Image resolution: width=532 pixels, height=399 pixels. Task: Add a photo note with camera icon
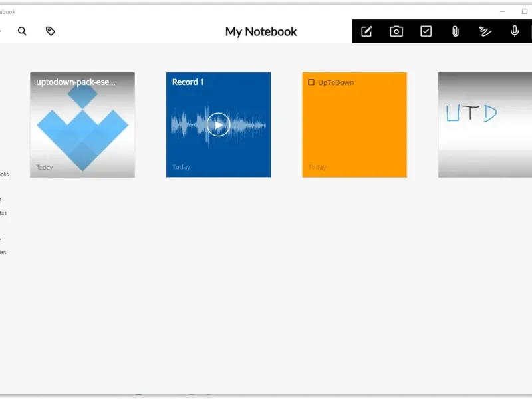pos(396,31)
